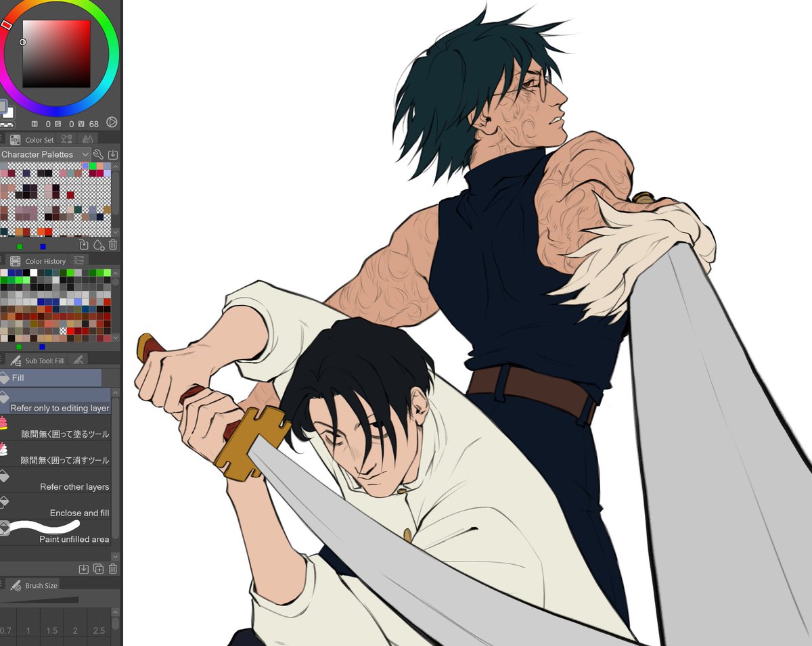The height and width of the screenshot is (646, 812).
Task: Select the Fill sub tool group
Action: point(51,377)
